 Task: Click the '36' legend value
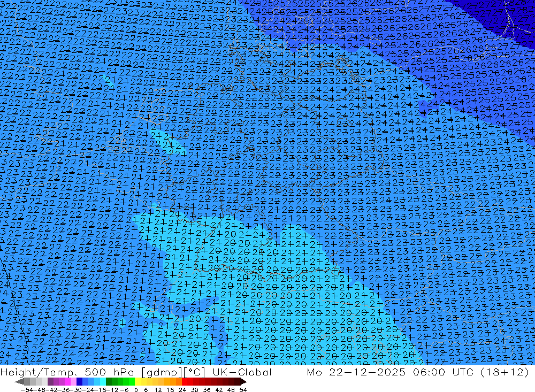[207, 390]
